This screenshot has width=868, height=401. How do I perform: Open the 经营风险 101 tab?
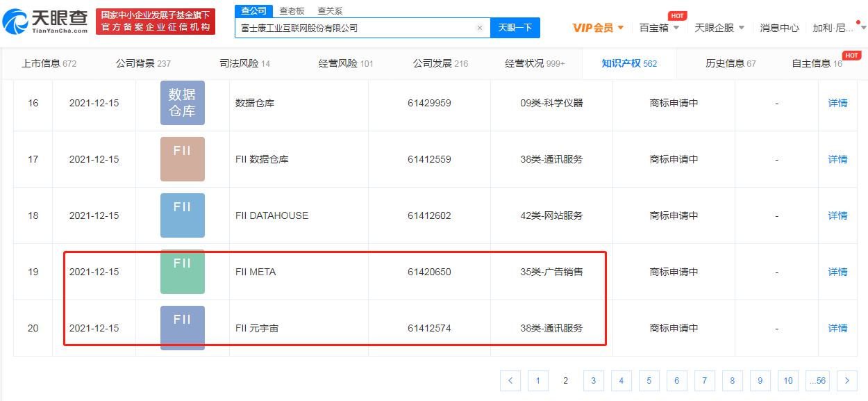pyautogui.click(x=346, y=63)
